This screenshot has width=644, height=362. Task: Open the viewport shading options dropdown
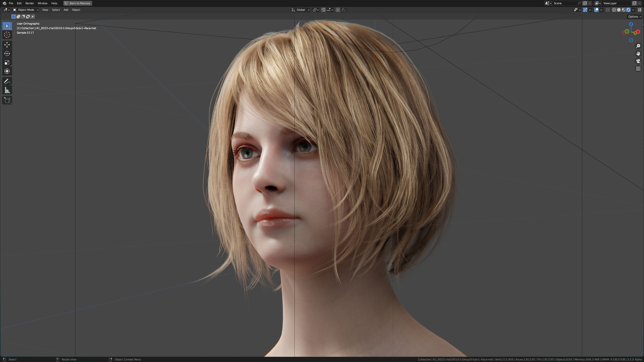coord(633,10)
